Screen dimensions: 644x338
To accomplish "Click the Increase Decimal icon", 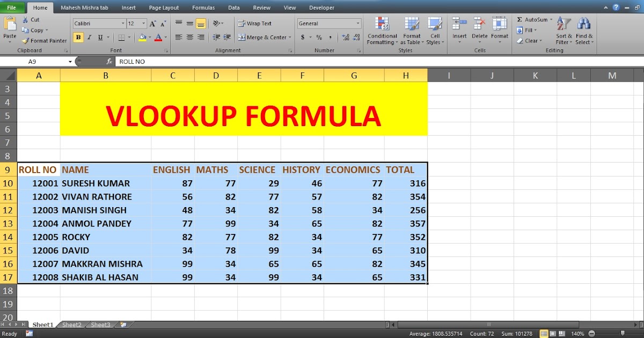I will 345,37.
